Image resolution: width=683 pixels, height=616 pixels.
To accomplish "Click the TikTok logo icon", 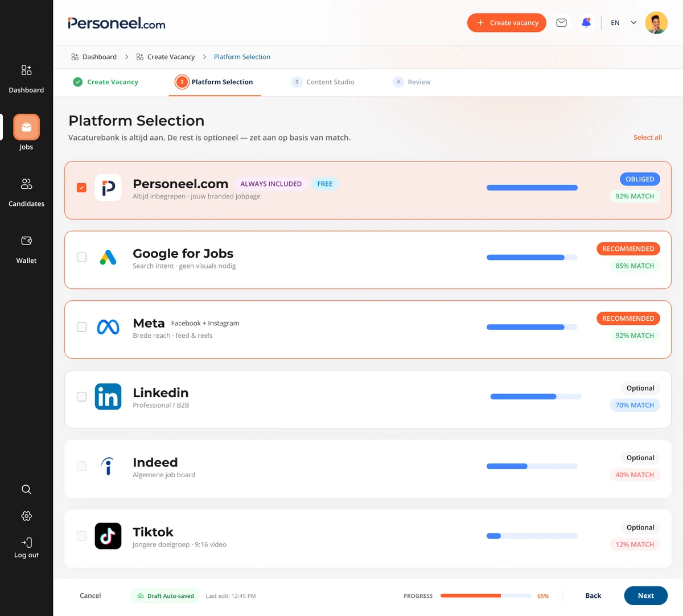I will [108, 536].
